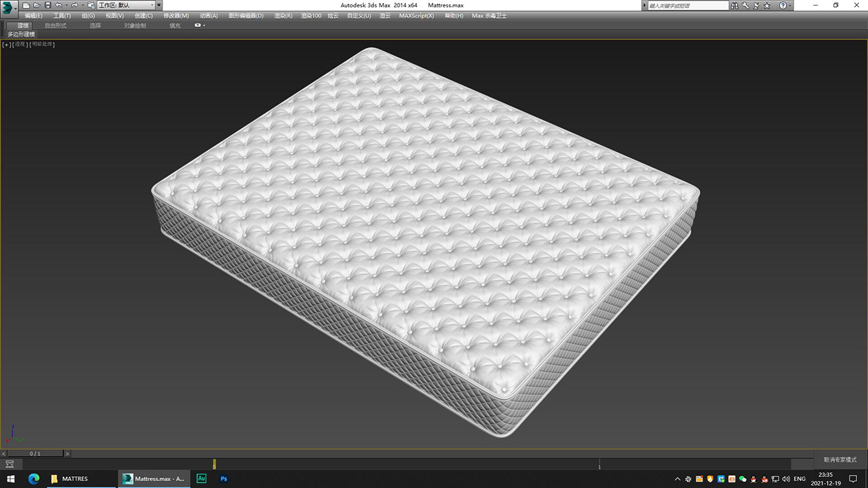868x488 pixels.
Task: Open the workspace selector dropdown
Action: pyautogui.click(x=125, y=5)
